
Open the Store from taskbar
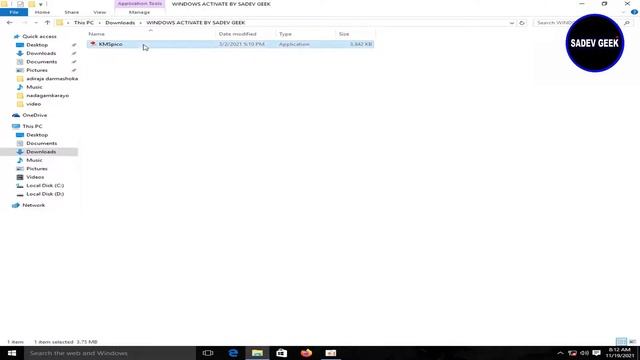(x=282, y=353)
